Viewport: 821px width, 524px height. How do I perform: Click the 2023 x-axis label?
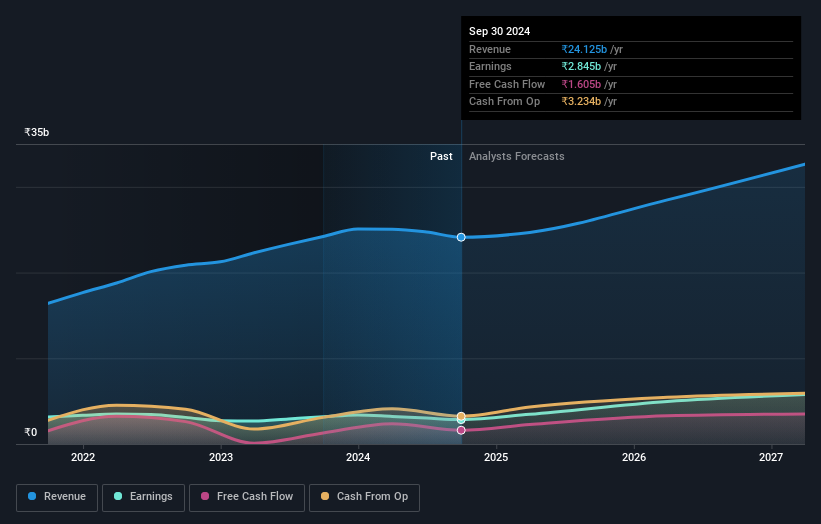[220, 458]
